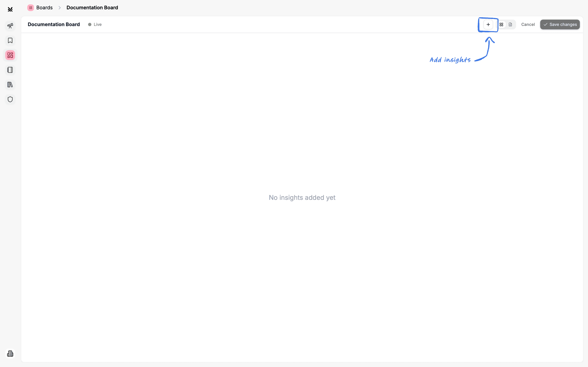Viewport: 588px width, 367px height.
Task: Click the newspaper icon at sidebar bottom
Action: point(10,354)
